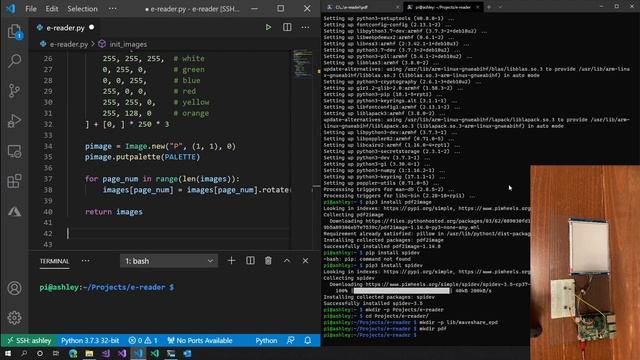Select Python 3.7.3 32-bit interpreter
The width and height of the screenshot is (640, 360).
click(90, 340)
